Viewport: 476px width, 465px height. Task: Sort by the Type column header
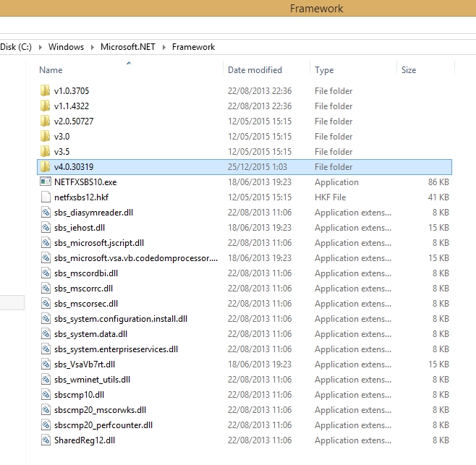324,70
